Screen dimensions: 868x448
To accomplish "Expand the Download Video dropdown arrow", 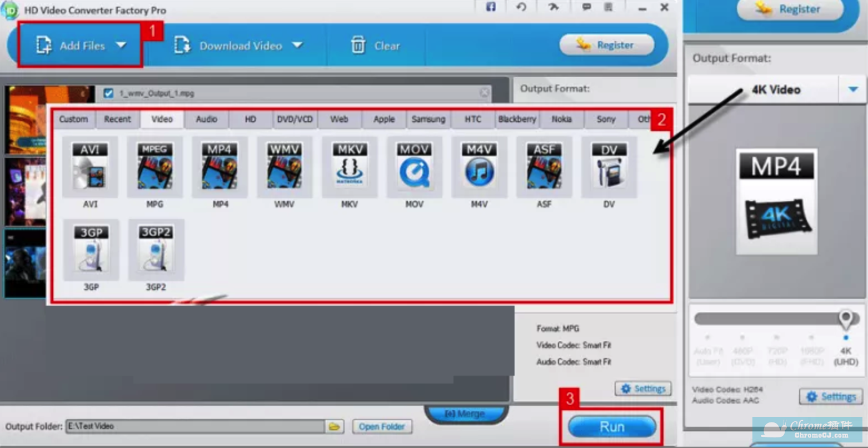I will point(298,45).
